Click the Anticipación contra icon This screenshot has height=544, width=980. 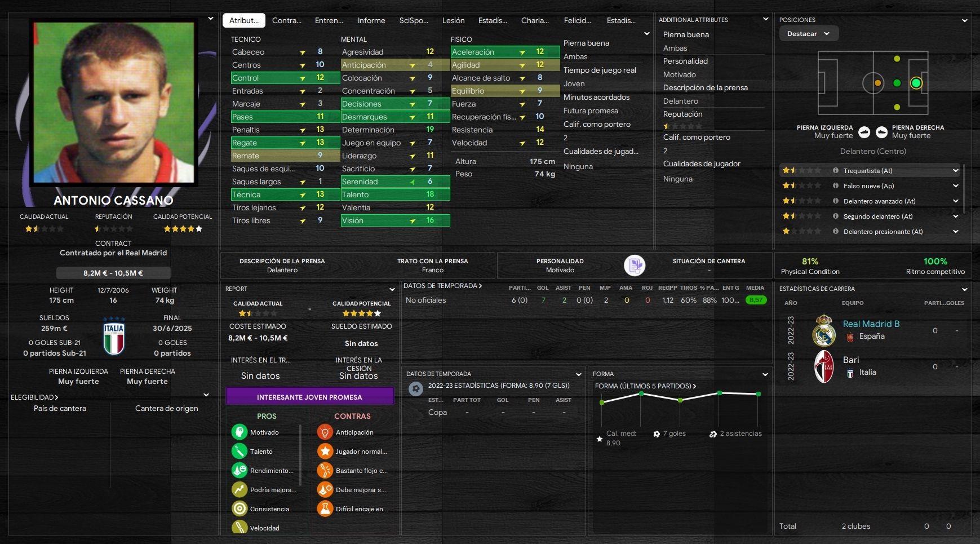325,432
